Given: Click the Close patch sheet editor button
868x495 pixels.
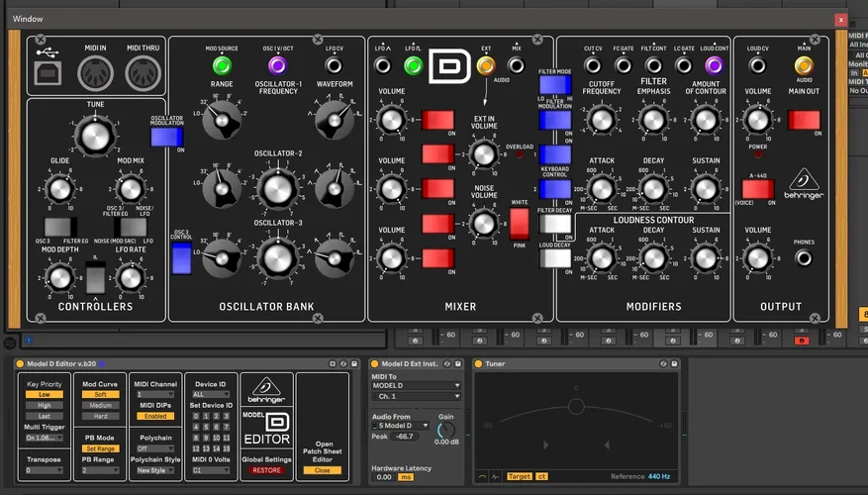Looking at the screenshot, I should pyautogui.click(x=323, y=470).
